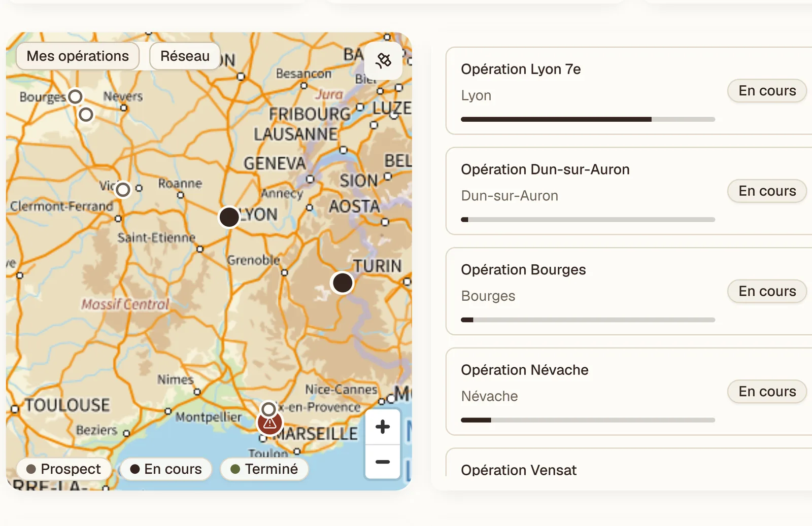This screenshot has height=526, width=812.
Task: Switch to Mes opérations tab
Action: [x=78, y=56]
